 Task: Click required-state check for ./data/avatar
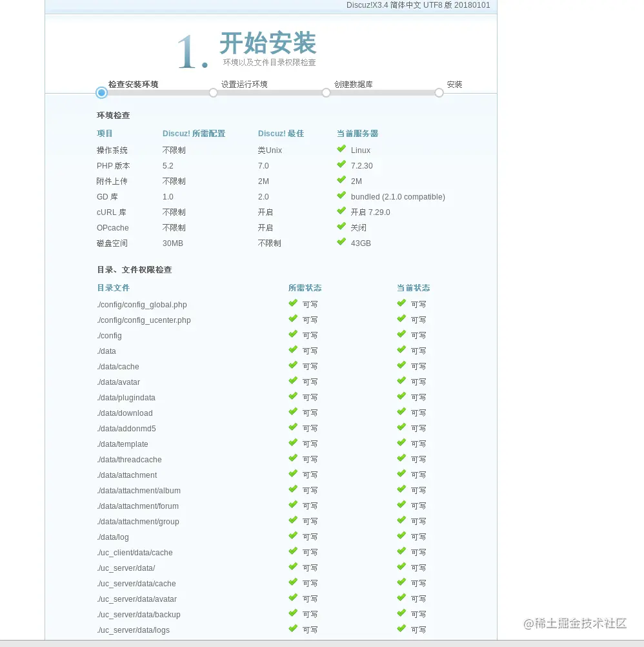click(293, 380)
